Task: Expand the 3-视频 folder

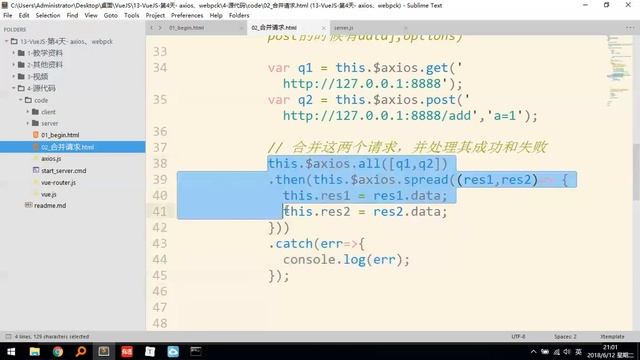Action: click(x=13, y=76)
